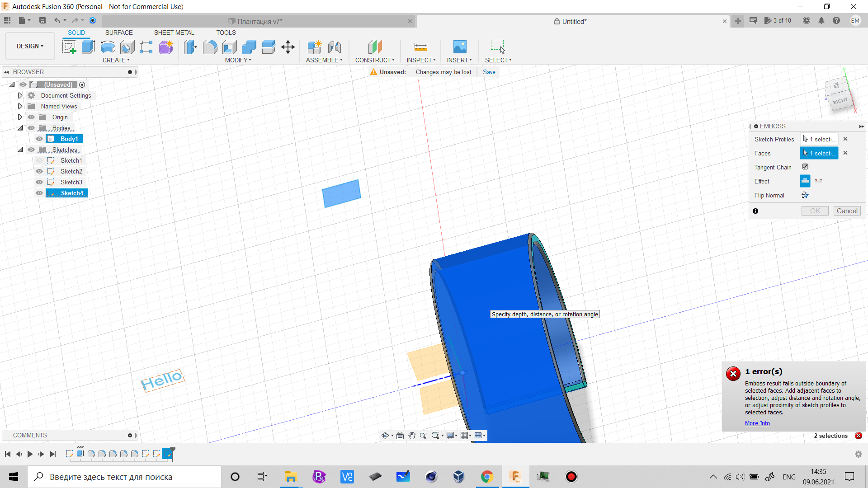Select the Shell tool
This screenshot has width=868, height=488.
point(229,47)
